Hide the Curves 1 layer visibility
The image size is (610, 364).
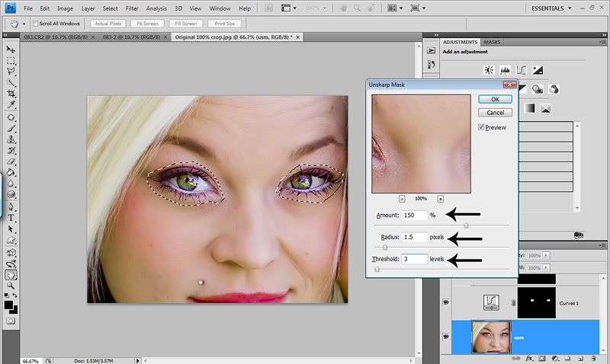(446, 302)
